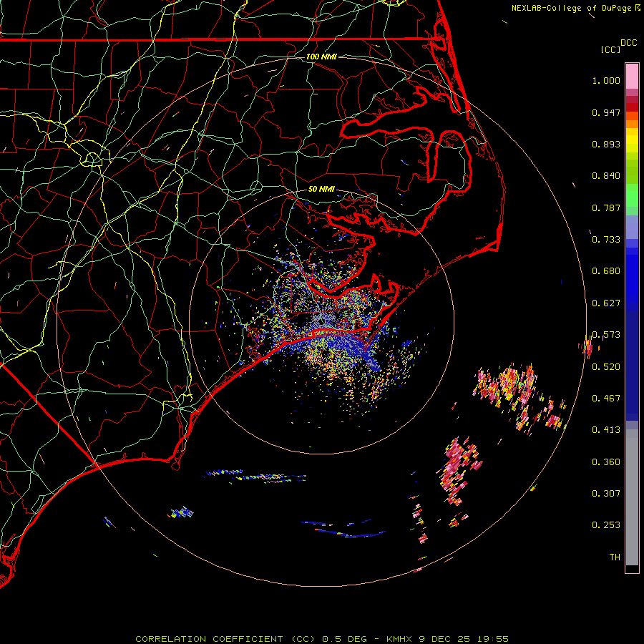Click the yellow band of the color bar
The image size is (644, 644).
pyautogui.click(x=632, y=142)
